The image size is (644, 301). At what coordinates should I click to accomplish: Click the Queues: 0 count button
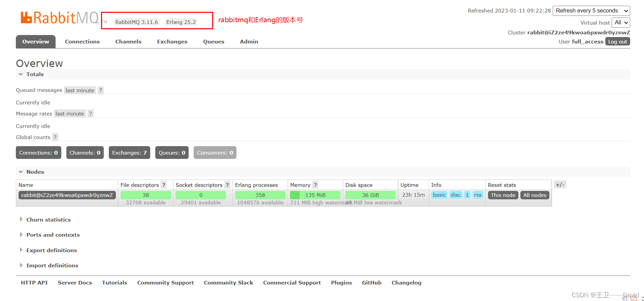pyautogui.click(x=172, y=153)
